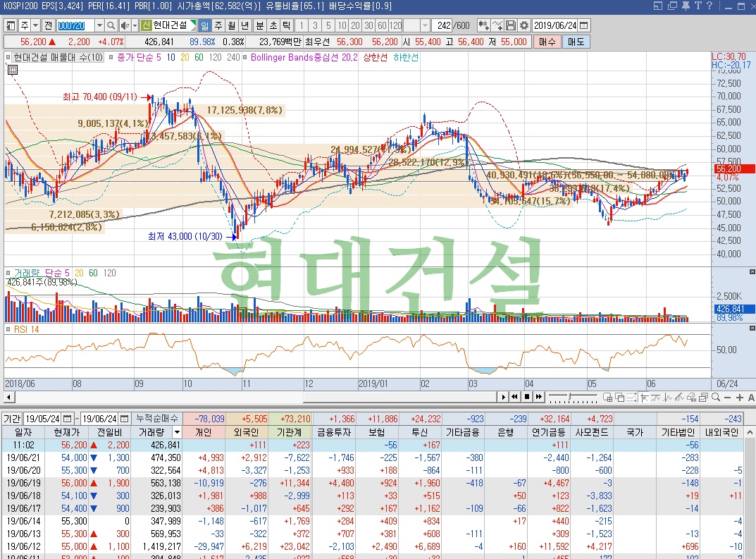Click the stock search magnifier icon

click(x=111, y=25)
